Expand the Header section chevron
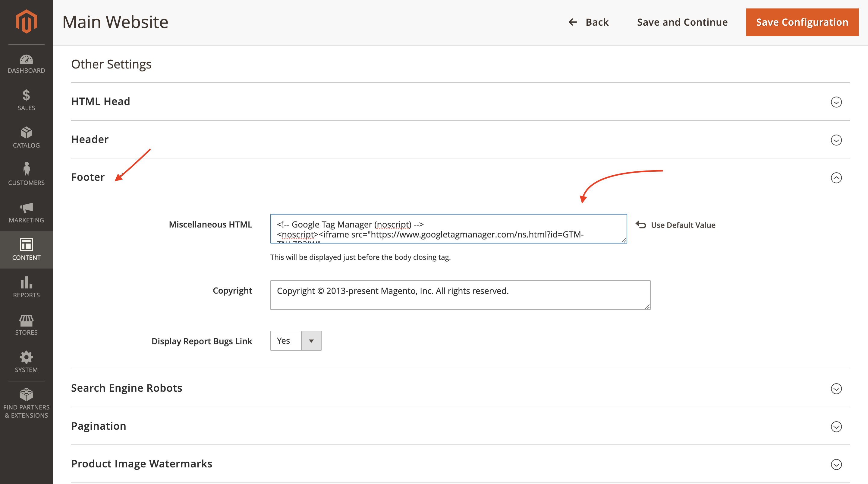The image size is (868, 484). [x=836, y=140]
